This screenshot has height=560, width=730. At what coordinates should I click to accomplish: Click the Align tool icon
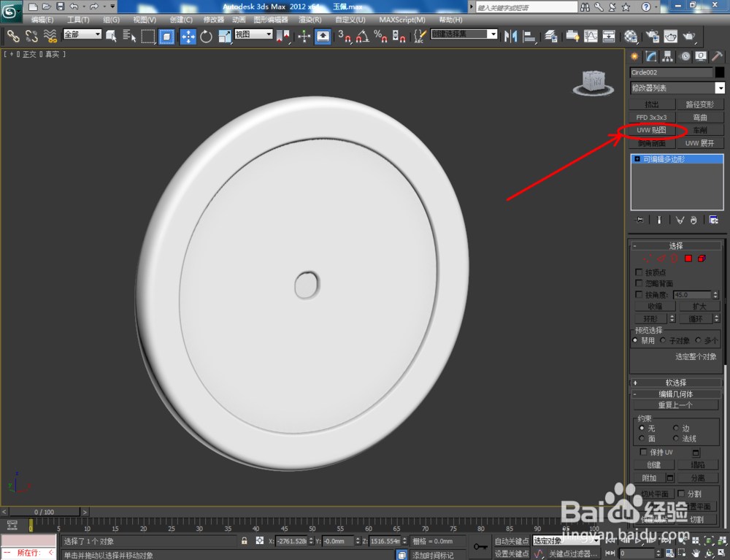pyautogui.click(x=529, y=37)
